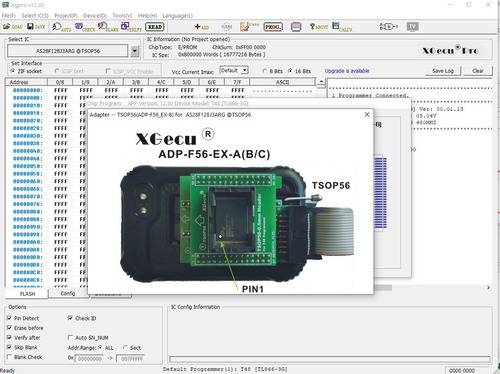Image resolution: width=500 pixels, height=374 pixels.
Task: Open the CALCU calculator icon
Action: pos(342,27)
